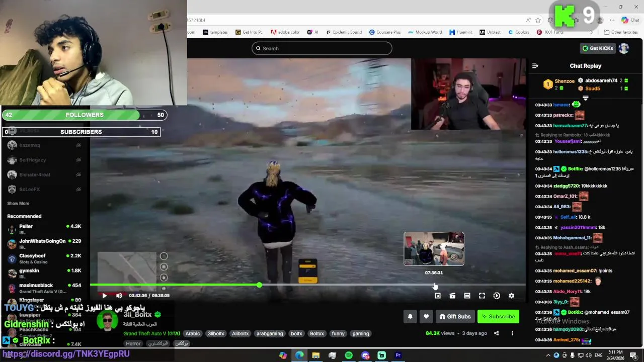This screenshot has height=362, width=644.
Task: Open the Windows notification center
Action: tap(633, 355)
